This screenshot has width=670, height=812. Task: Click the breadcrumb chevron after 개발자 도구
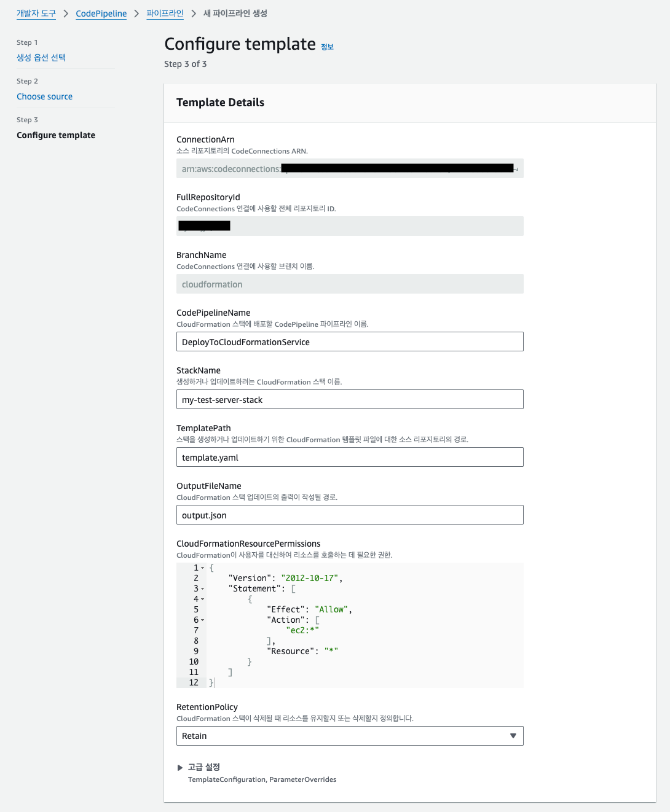(66, 14)
